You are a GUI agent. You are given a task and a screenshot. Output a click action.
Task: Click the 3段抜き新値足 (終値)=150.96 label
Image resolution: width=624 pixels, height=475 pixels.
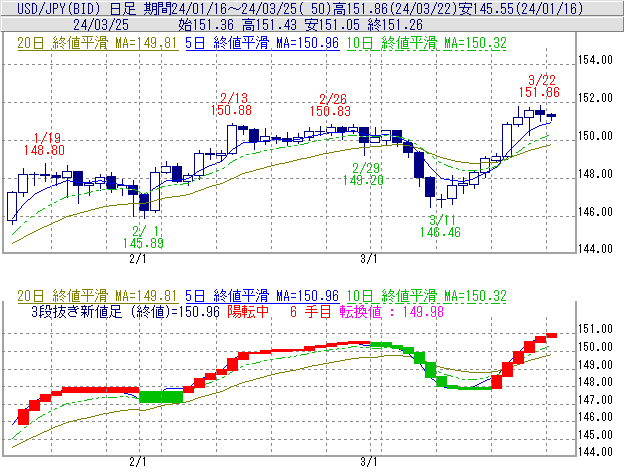pos(125,311)
